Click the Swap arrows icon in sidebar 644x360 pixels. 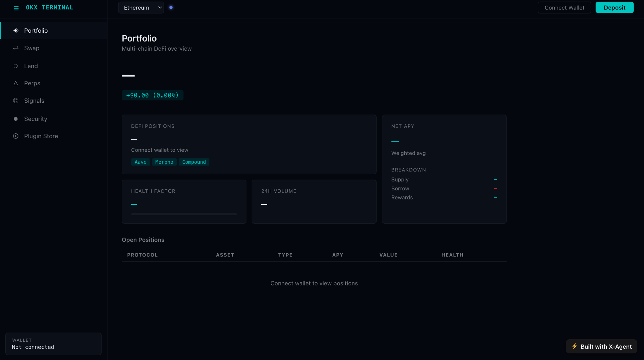[x=16, y=48]
